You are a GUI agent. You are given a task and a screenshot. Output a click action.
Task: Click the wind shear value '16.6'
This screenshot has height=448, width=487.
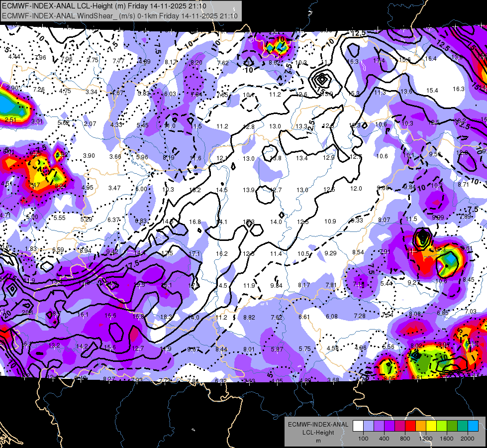(110, 315)
